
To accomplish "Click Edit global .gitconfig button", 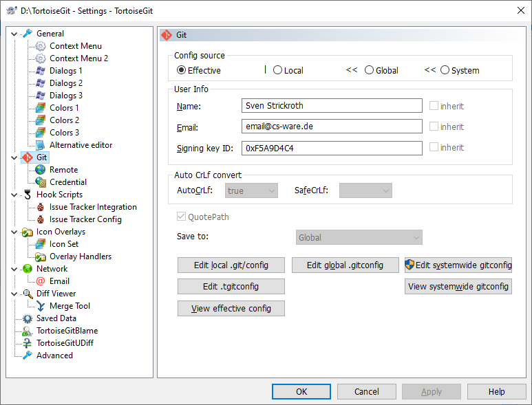I will tap(345, 265).
